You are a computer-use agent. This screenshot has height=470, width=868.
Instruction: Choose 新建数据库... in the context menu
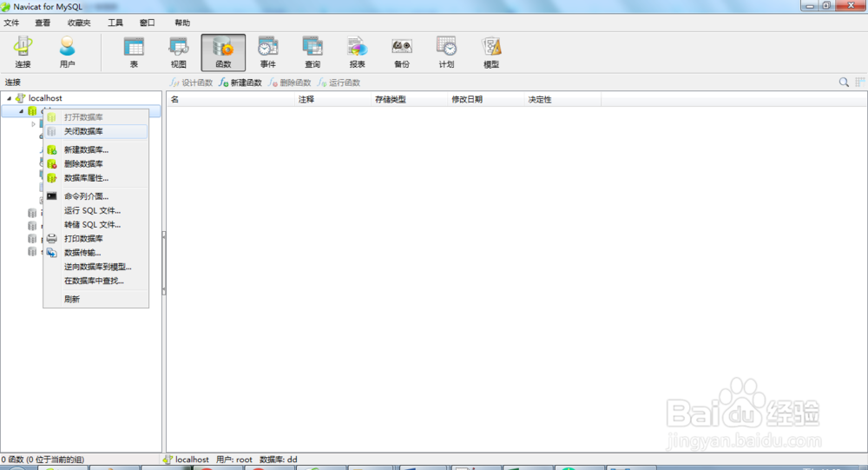point(95,149)
